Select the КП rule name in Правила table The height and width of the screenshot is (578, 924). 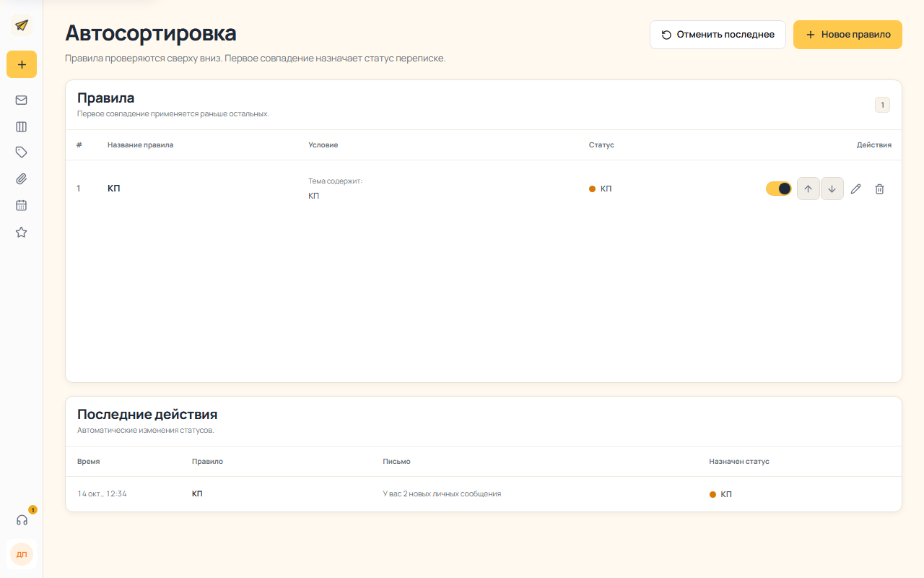(114, 189)
